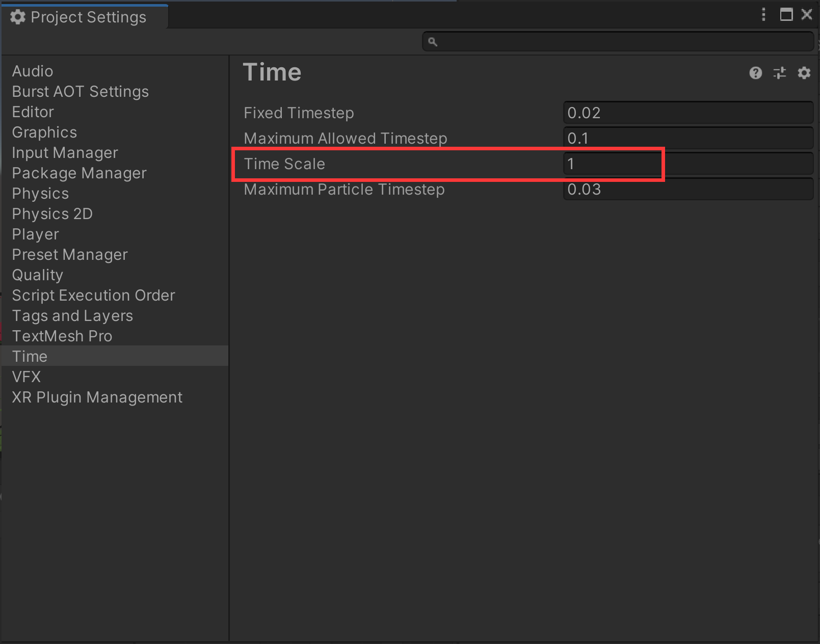This screenshot has width=820, height=644.
Task: Open the Player settings section
Action: 35,234
